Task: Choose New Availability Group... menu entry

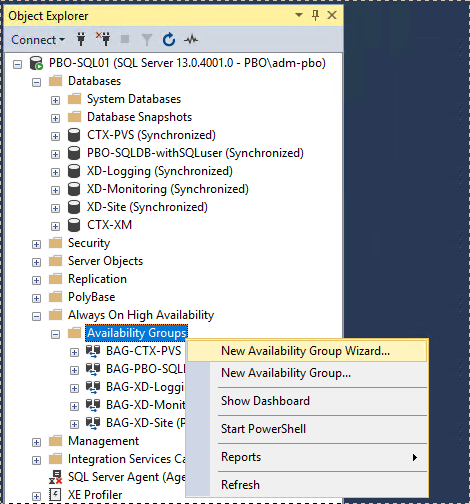Action: (x=307, y=373)
